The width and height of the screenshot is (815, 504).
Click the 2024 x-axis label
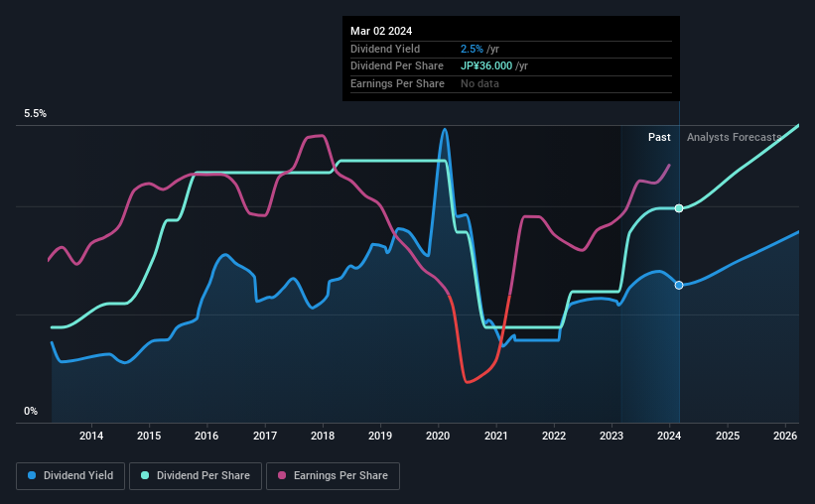click(x=669, y=436)
